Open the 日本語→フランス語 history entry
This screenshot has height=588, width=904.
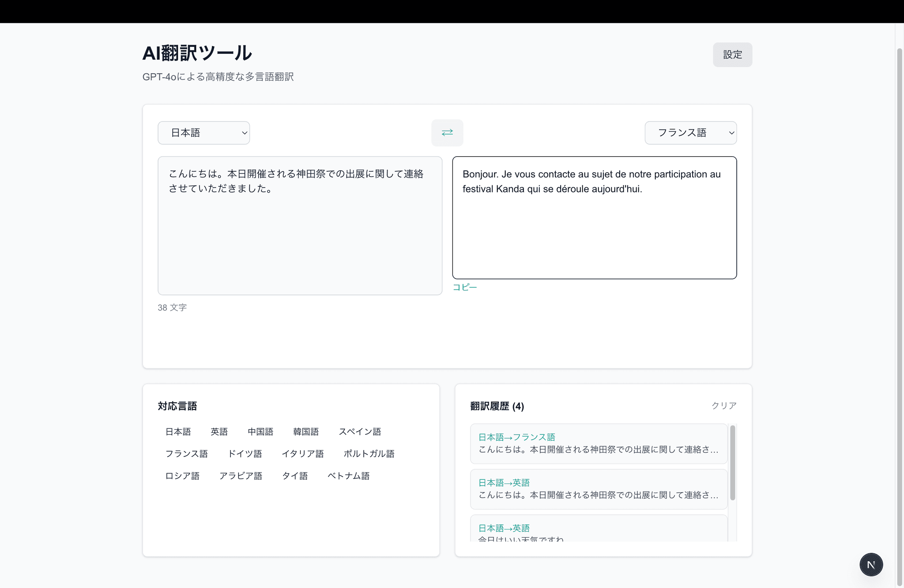(x=599, y=443)
